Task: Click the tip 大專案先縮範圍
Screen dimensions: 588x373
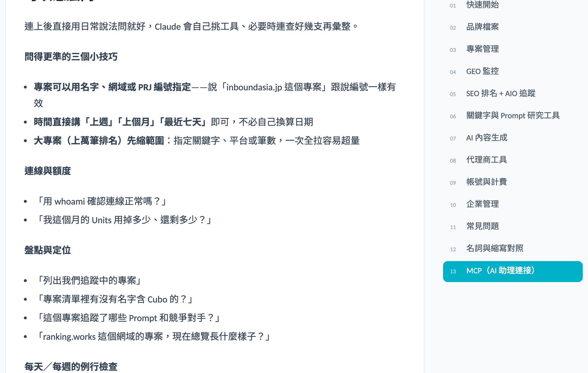Action: tap(197, 141)
